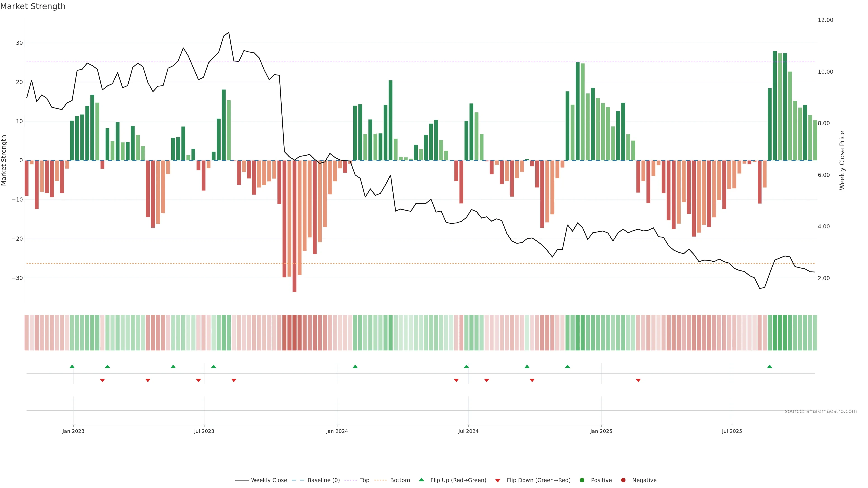
Task: Click the flip-up triangle just after Jan 2024
Action: pyautogui.click(x=355, y=366)
